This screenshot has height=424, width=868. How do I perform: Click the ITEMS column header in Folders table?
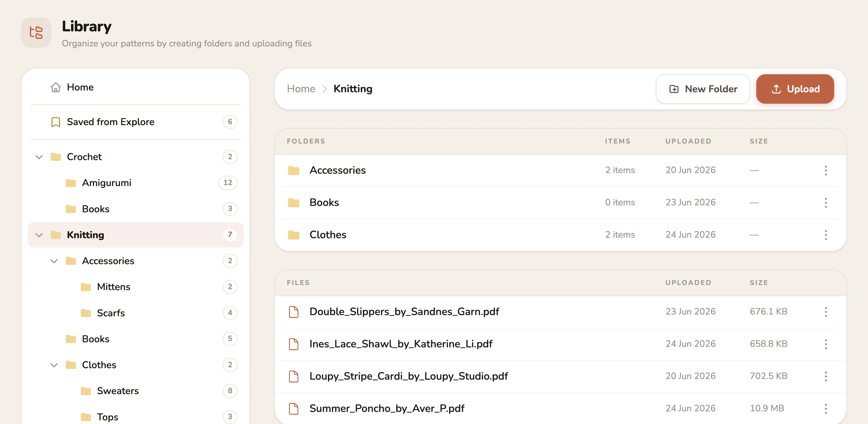click(x=617, y=141)
